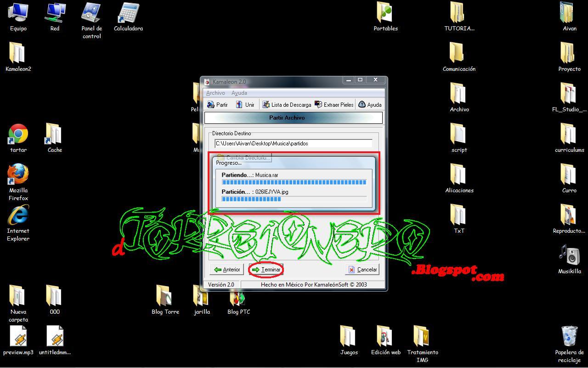Open the Archivo menu
Viewport: 588px width, 368px height.
coord(215,93)
